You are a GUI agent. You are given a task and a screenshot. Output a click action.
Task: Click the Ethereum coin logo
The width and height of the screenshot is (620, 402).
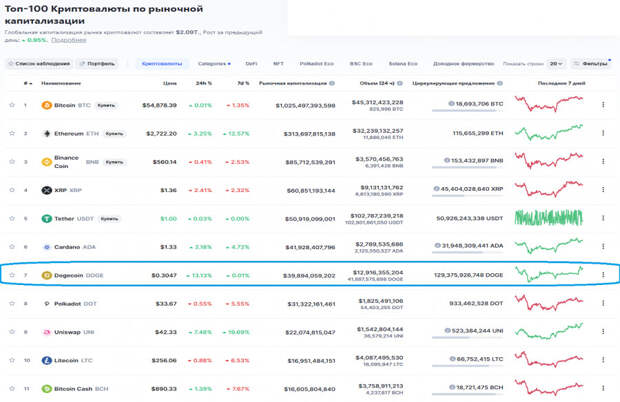click(47, 134)
